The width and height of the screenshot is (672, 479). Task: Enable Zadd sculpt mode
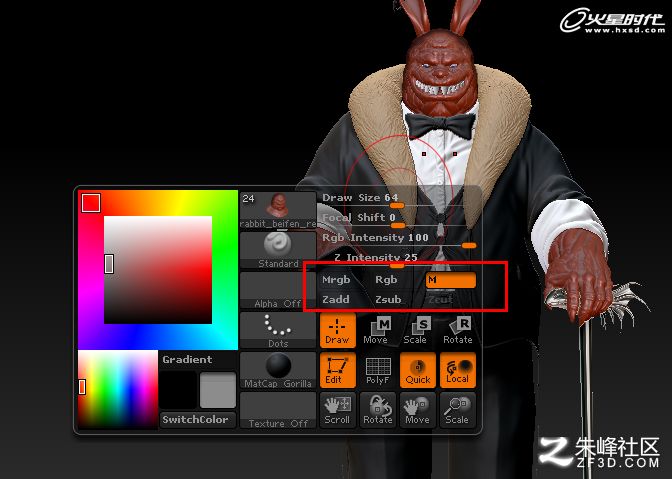[x=336, y=299]
